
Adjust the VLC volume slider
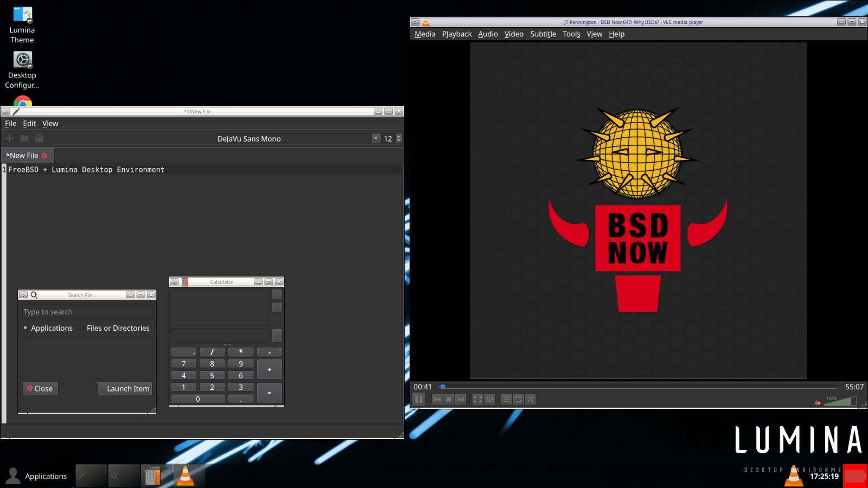(840, 401)
